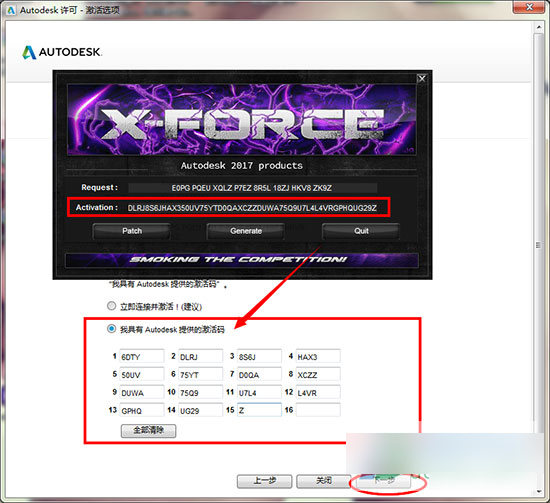
Task: Click the scrollbar up arrow
Action: point(539,27)
